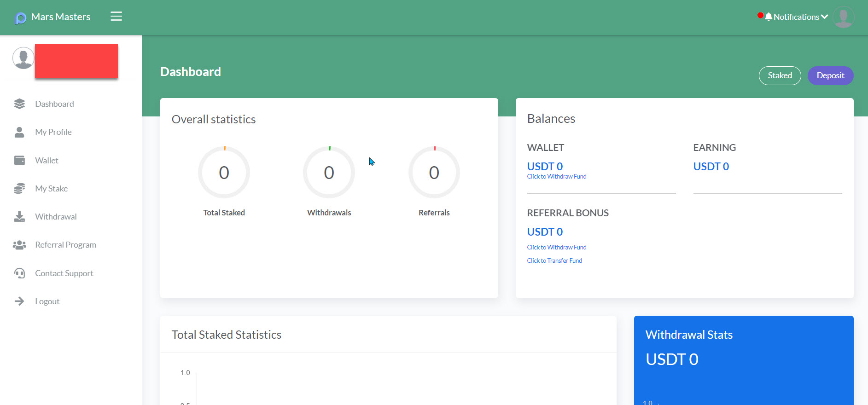Click the Referral Program people icon
Image resolution: width=868 pixels, height=405 pixels.
pyautogui.click(x=19, y=245)
